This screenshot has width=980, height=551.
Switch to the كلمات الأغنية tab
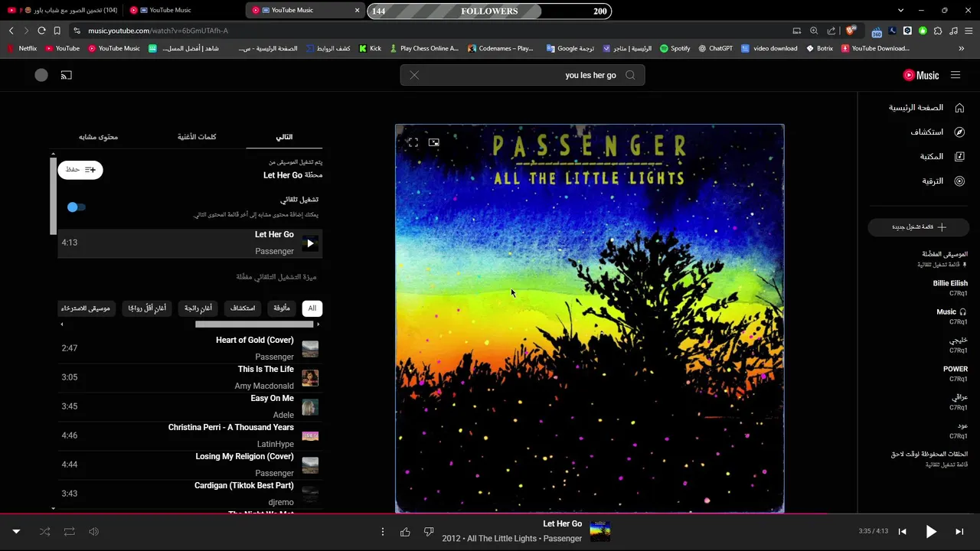coord(197,137)
